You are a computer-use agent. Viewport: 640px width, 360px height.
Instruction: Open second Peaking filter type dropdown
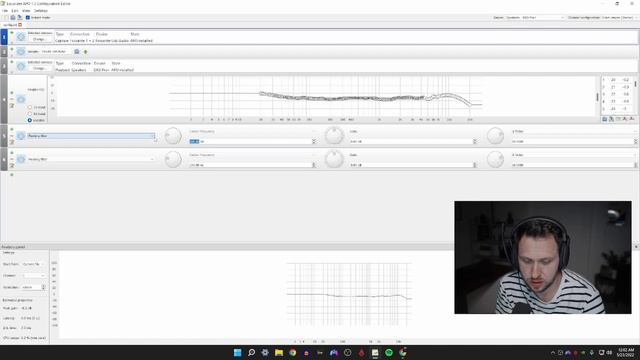[x=91, y=159]
